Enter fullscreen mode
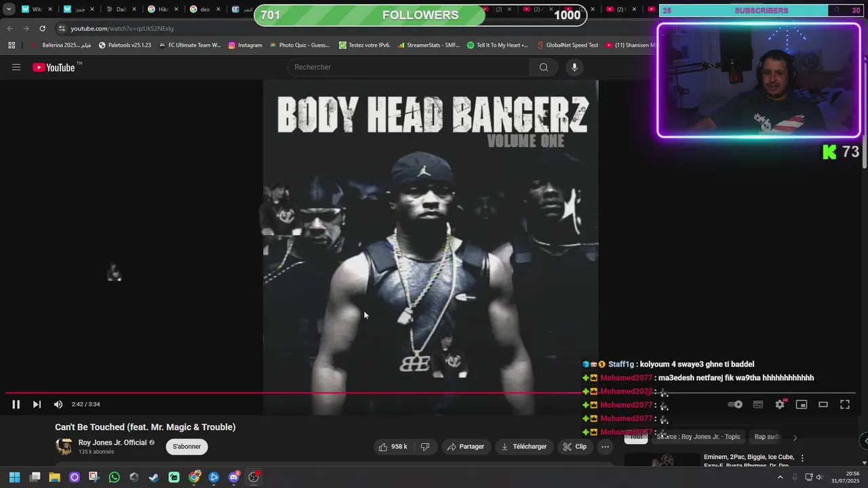Image resolution: width=868 pixels, height=488 pixels. click(845, 404)
